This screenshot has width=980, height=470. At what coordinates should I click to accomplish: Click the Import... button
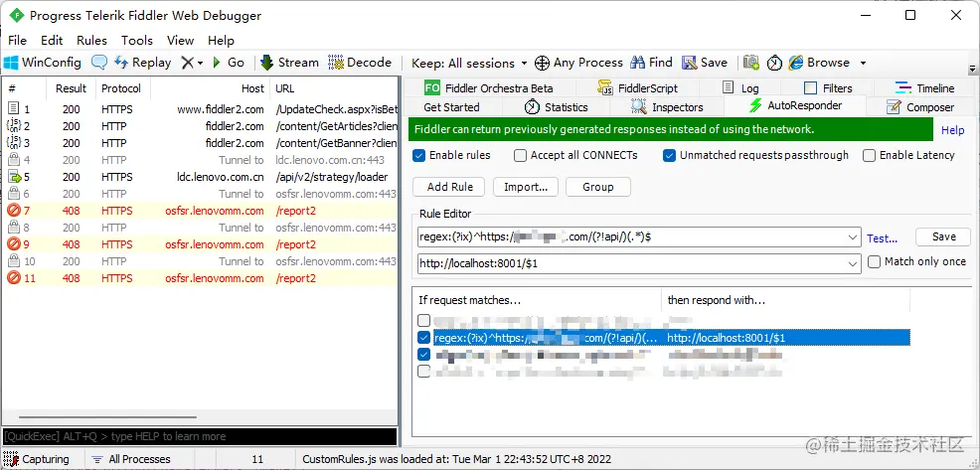[526, 187]
